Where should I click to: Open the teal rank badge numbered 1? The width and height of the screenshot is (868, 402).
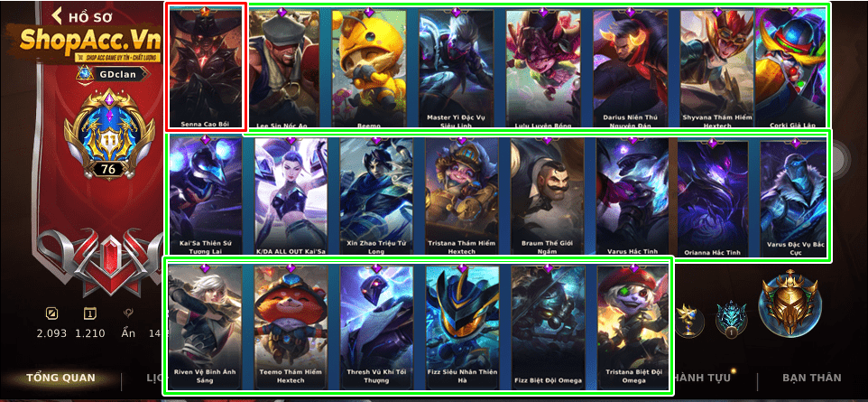731,320
